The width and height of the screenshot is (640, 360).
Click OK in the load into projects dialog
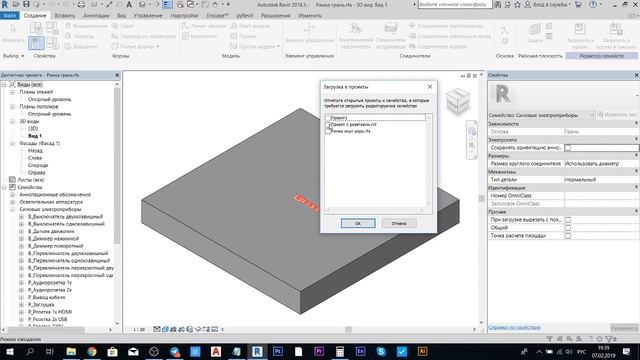coord(358,223)
